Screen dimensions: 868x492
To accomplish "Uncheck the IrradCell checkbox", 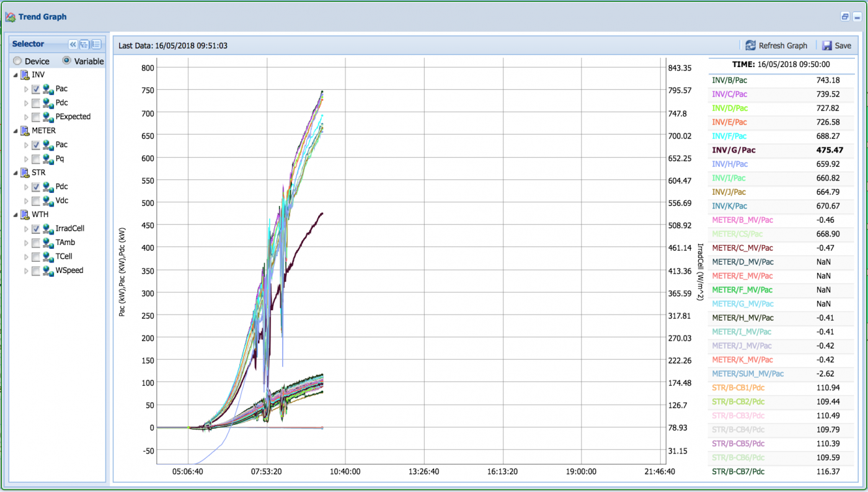I will click(36, 229).
